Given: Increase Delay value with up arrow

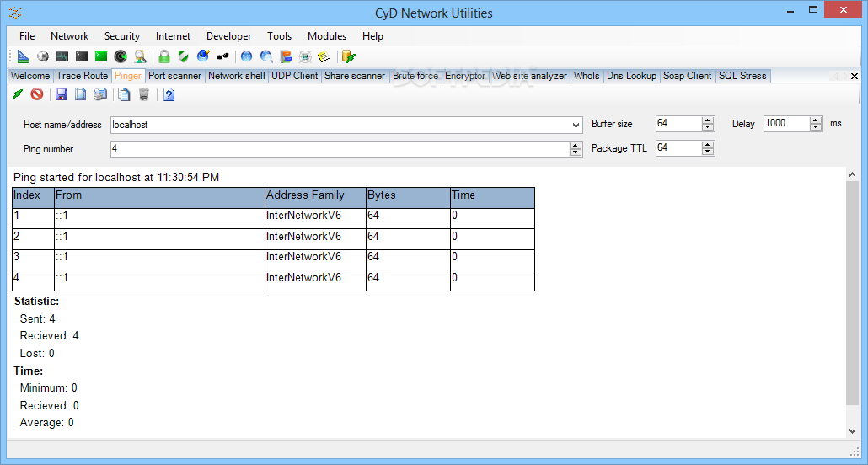Looking at the screenshot, I should click(816, 120).
